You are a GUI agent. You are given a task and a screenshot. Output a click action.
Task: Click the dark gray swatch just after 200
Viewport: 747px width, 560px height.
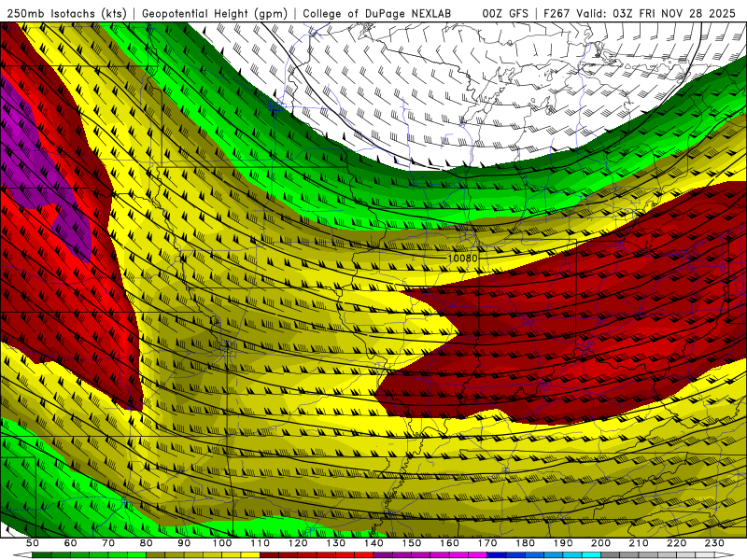(x=611, y=555)
